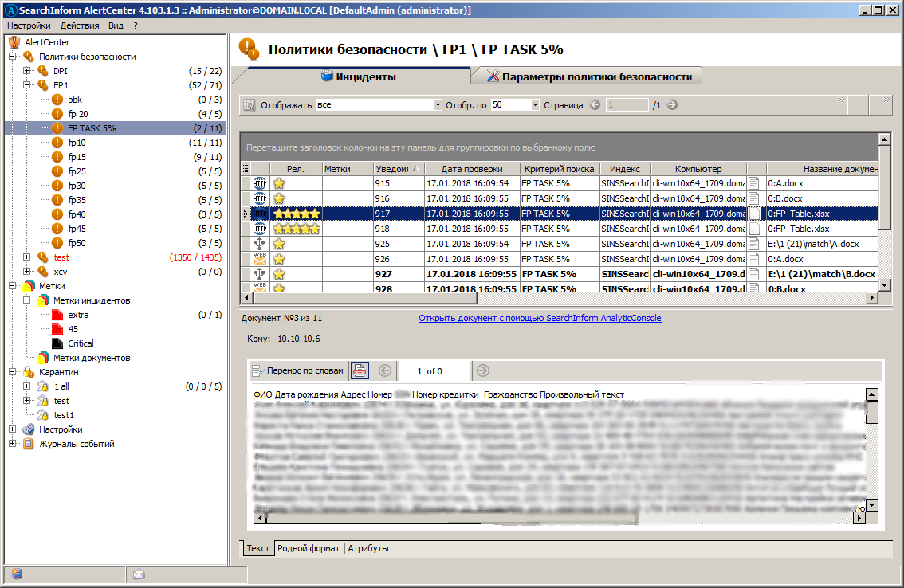Image resolution: width=904 pixels, height=588 pixels.
Task: Select bbk policy in tree
Action: [75, 100]
